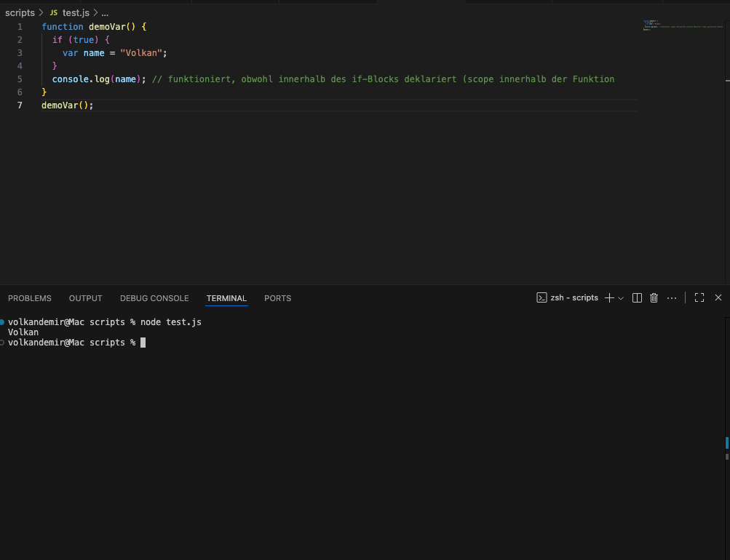Click the "Volkan" string on line 3
The image size is (730, 560).
(x=141, y=53)
